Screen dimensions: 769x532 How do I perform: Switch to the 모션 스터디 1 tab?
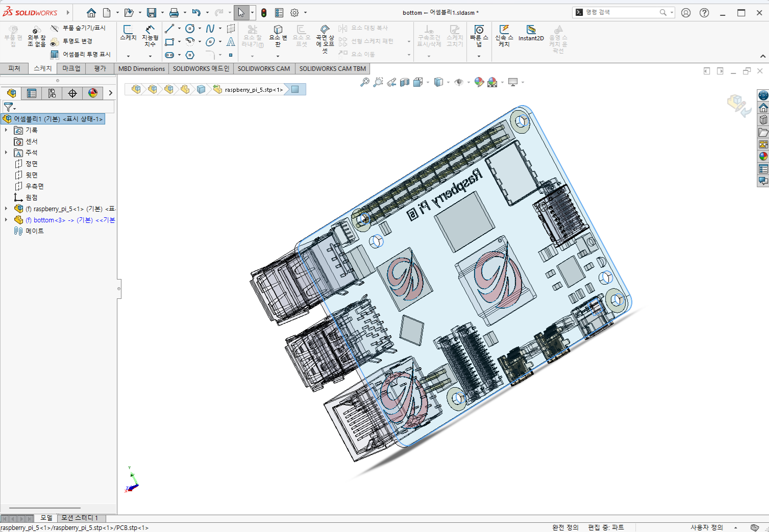coord(80,518)
